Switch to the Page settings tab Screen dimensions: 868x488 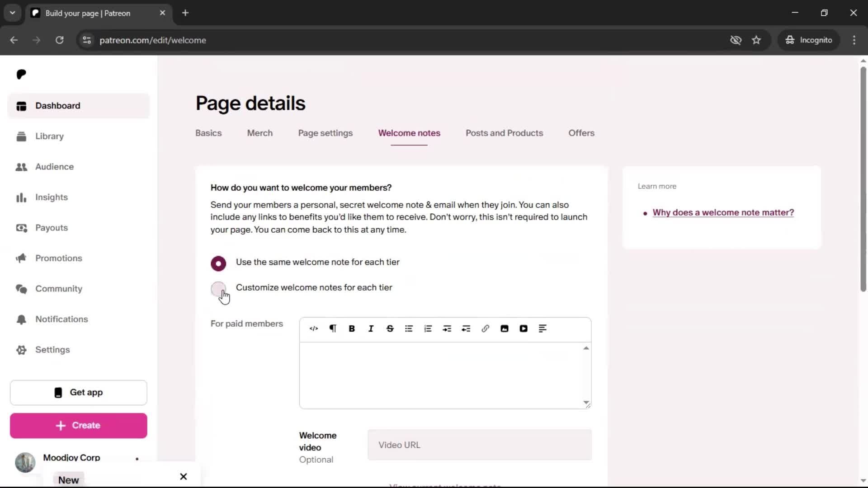[x=325, y=133]
